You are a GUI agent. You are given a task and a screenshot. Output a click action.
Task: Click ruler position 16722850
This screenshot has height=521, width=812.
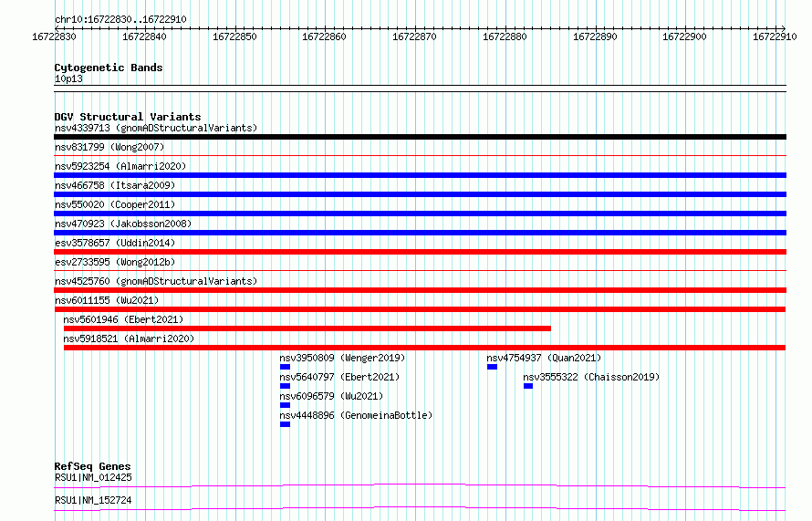click(234, 36)
